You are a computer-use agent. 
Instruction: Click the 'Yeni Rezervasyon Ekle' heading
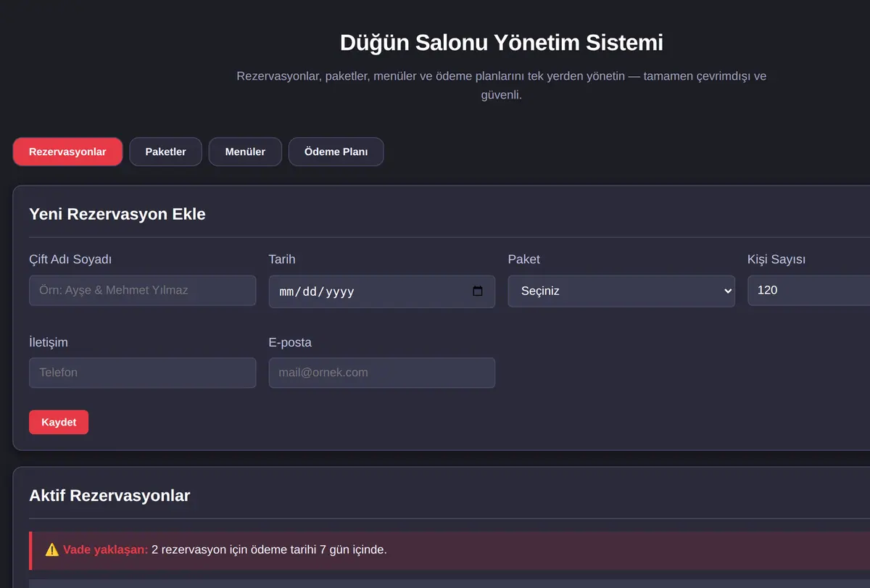[117, 214]
